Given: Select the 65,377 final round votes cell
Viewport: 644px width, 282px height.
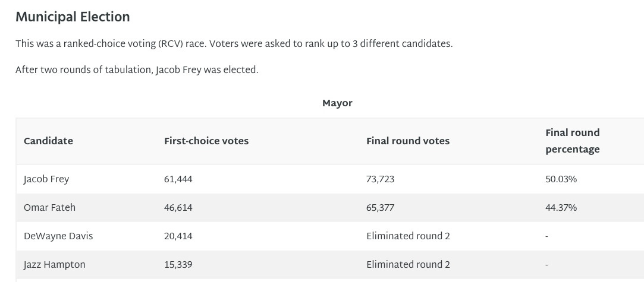Looking at the screenshot, I should click(381, 208).
